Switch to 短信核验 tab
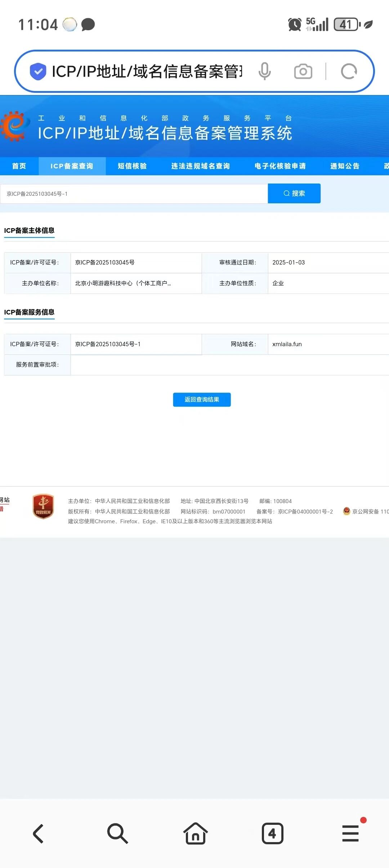389x868 pixels. coord(132,166)
